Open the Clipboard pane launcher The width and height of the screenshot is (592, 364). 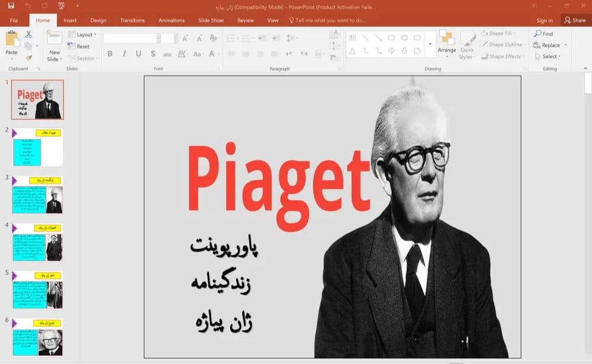click(38, 69)
